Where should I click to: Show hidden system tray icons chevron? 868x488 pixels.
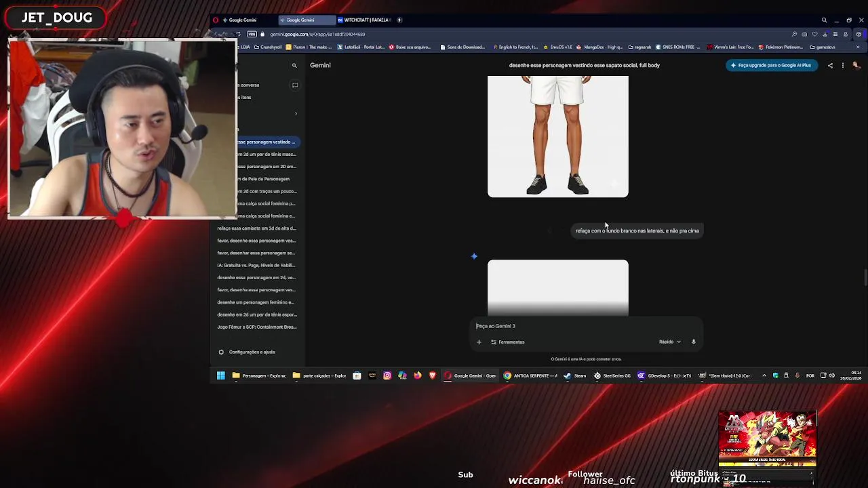[x=764, y=375]
